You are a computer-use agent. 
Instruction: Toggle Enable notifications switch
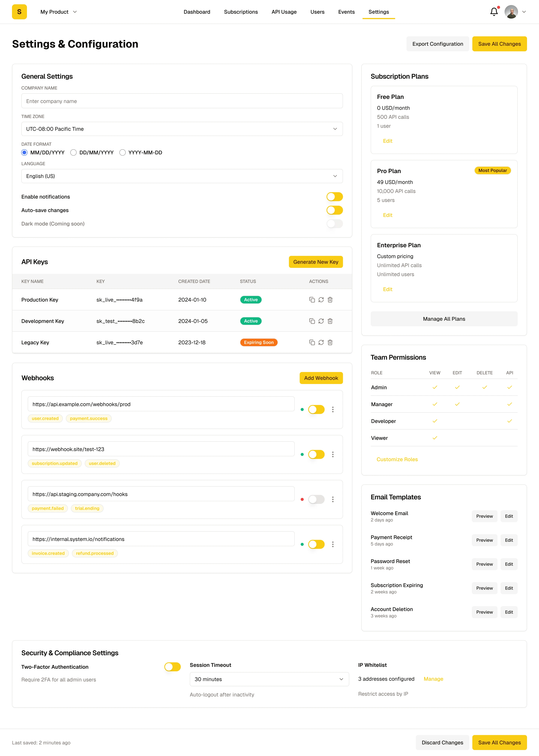click(334, 197)
